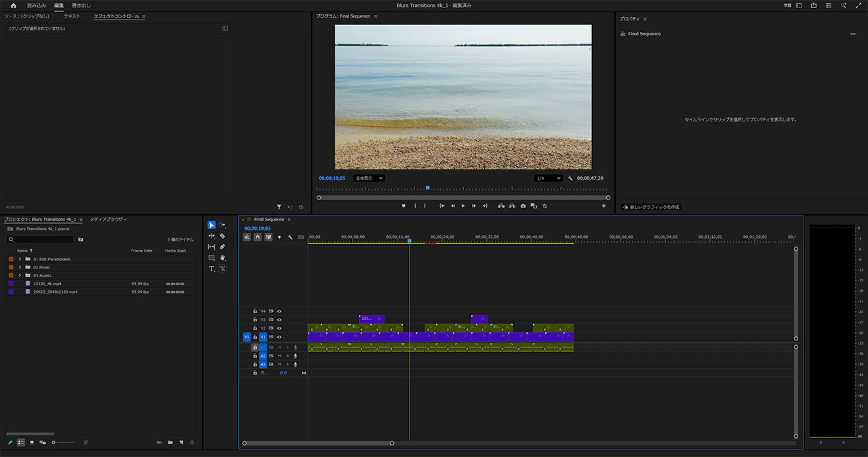This screenshot has height=457, width=868.
Task: Open timeline display settings wrench
Action: [x=290, y=237]
